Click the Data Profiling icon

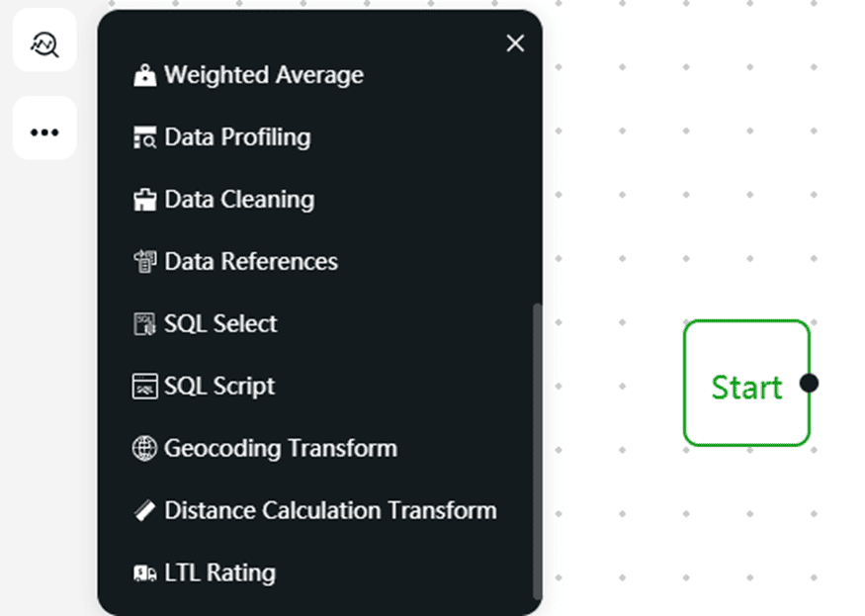coord(144,138)
